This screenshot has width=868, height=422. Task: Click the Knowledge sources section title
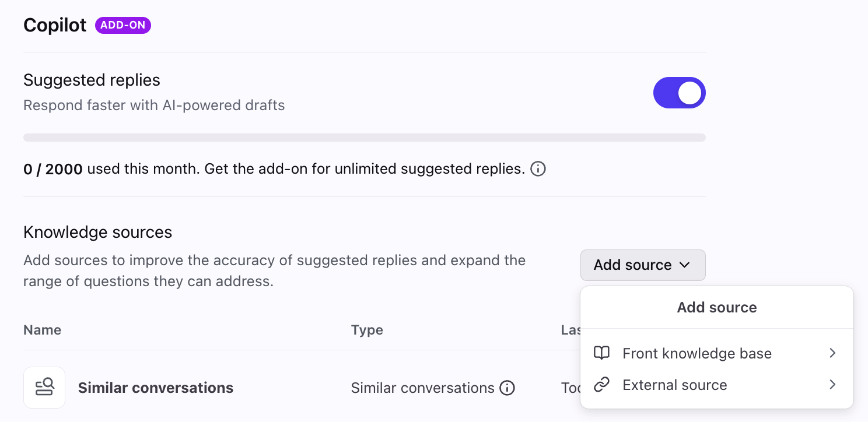[97, 232]
